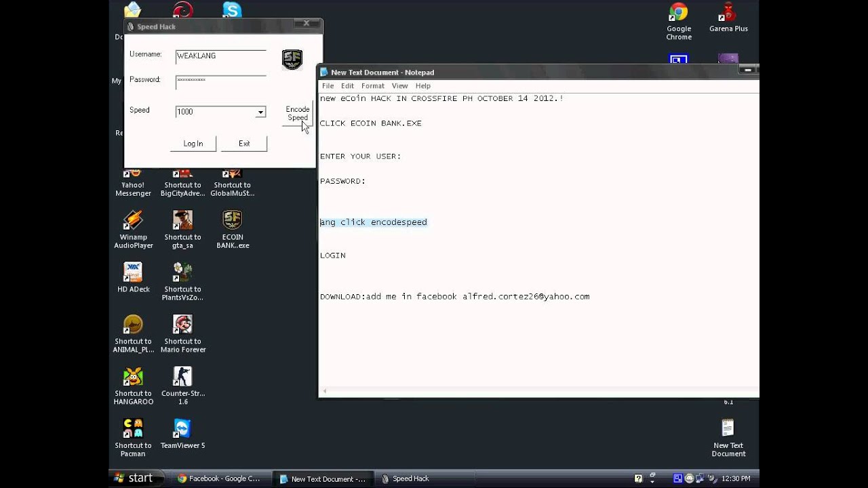Screen dimensions: 868x488
Task: Launch Garena Plus from the desktop
Action: 728,12
